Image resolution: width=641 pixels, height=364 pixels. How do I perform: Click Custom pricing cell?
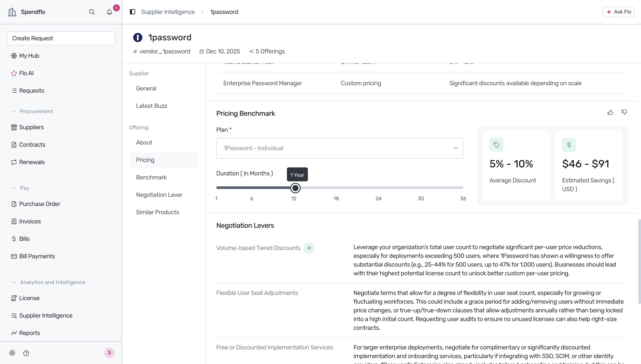[361, 83]
